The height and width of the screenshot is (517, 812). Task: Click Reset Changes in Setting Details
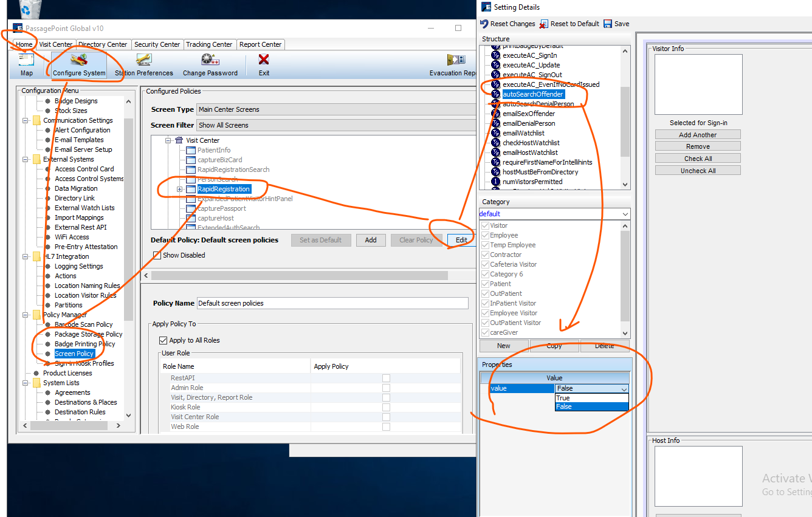click(507, 24)
